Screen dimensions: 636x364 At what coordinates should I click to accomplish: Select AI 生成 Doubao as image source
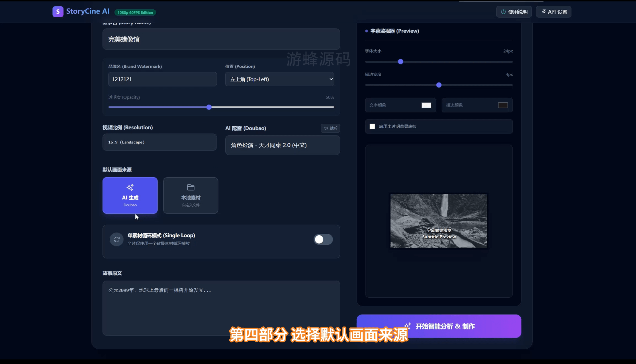coord(130,195)
